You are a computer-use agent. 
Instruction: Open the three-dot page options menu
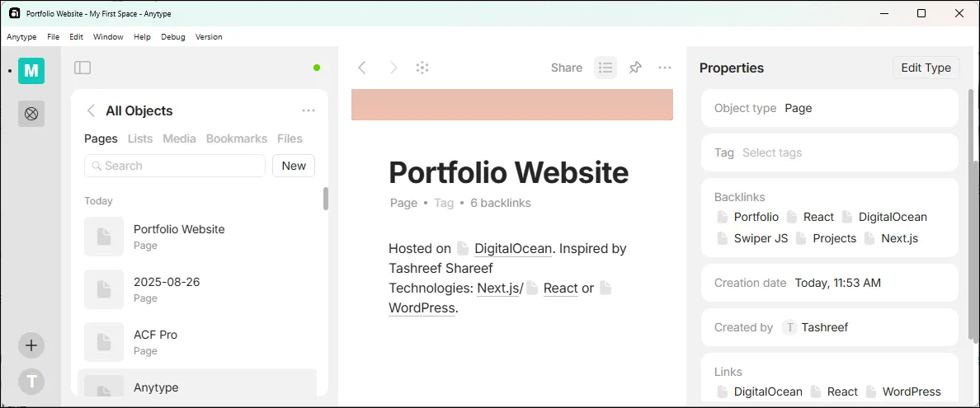click(x=665, y=68)
